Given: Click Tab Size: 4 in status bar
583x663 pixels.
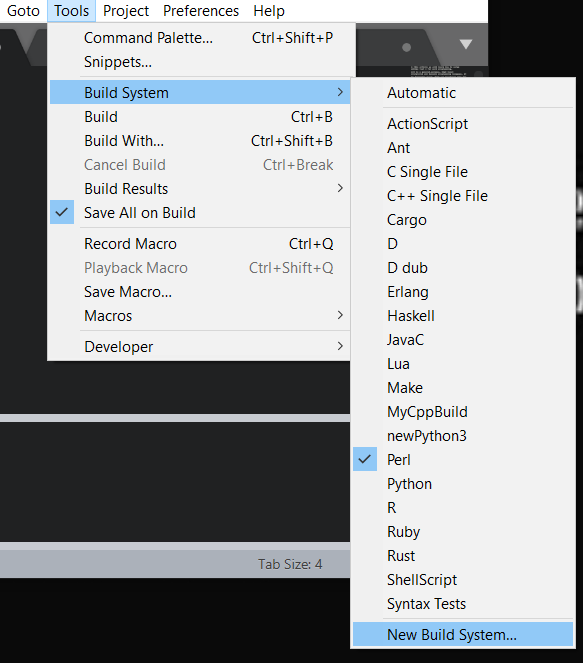Looking at the screenshot, I should coord(290,564).
